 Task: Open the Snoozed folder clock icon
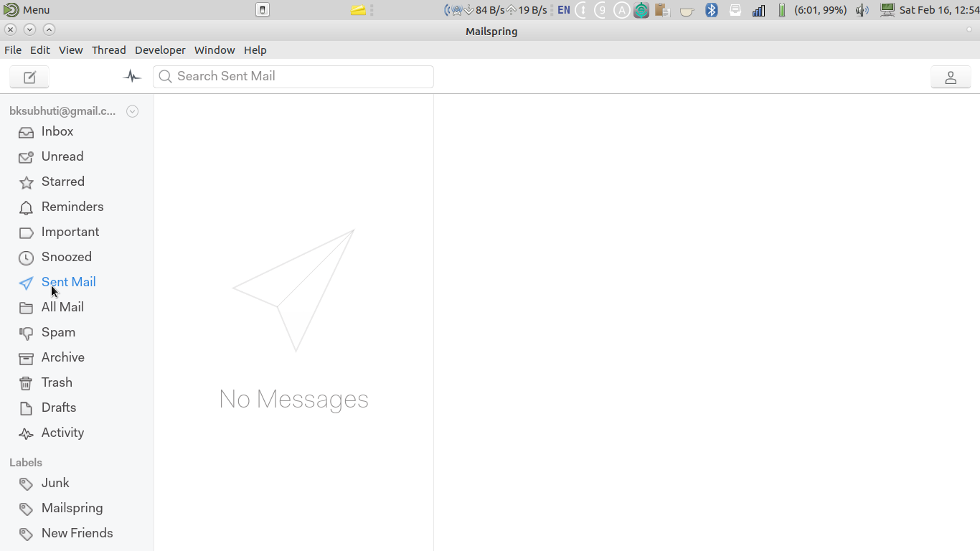click(26, 257)
